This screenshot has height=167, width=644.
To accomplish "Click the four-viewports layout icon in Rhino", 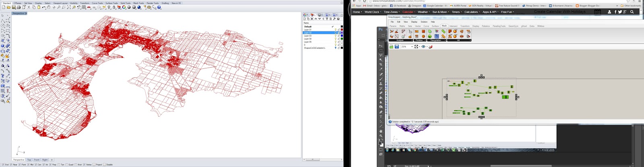I will coord(84,7).
